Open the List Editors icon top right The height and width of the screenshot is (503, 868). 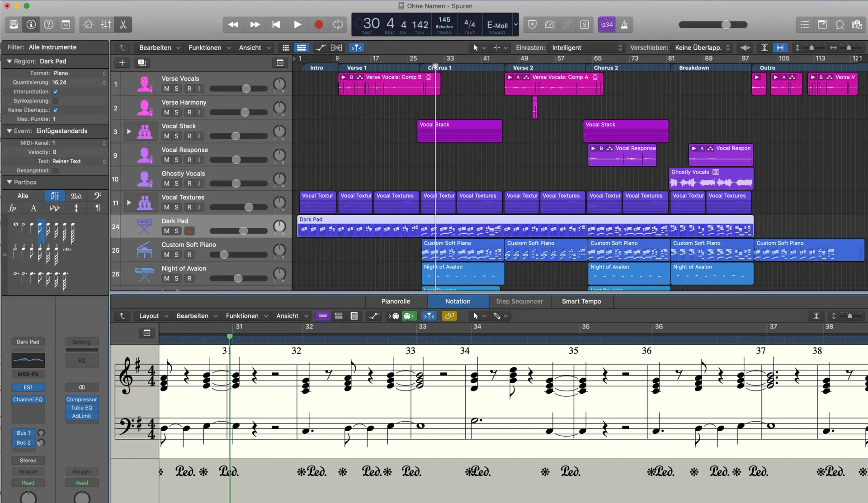(x=805, y=24)
